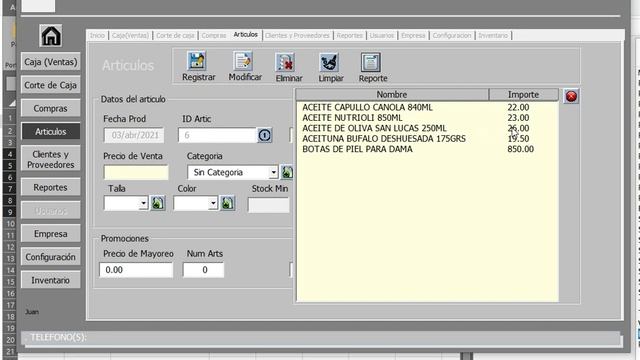Click the Modificar edit icon
This screenshot has height=360, width=640.
(x=243, y=60)
